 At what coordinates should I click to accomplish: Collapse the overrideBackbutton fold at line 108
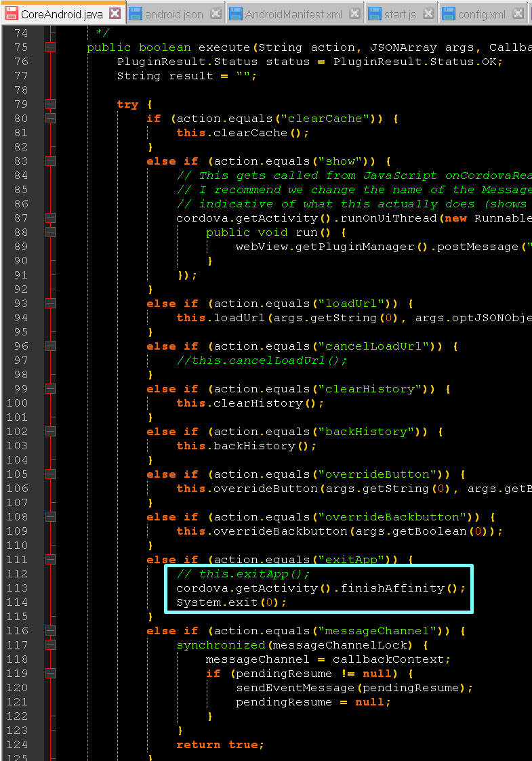coord(50,517)
